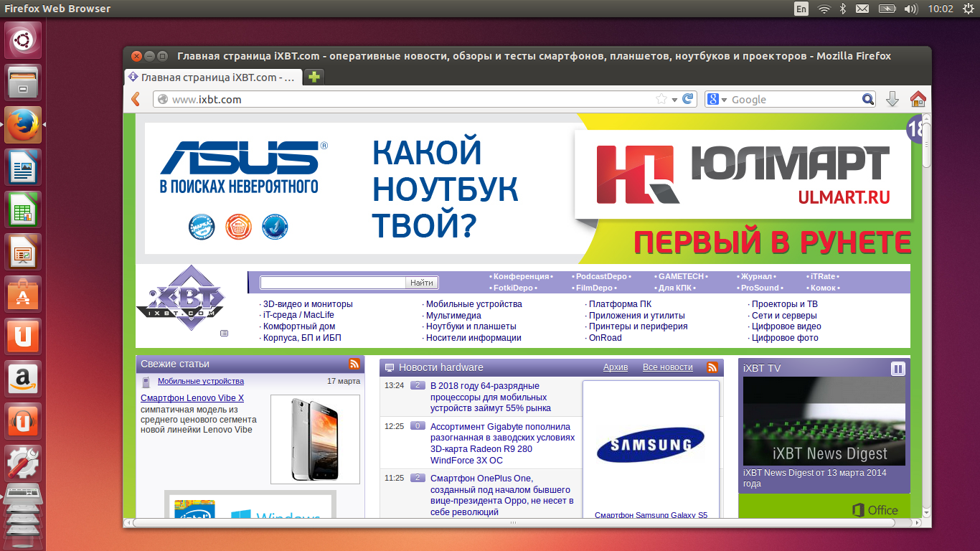
Task: Open the Lenovo Vibe X phone thumbnail
Action: 315,439
